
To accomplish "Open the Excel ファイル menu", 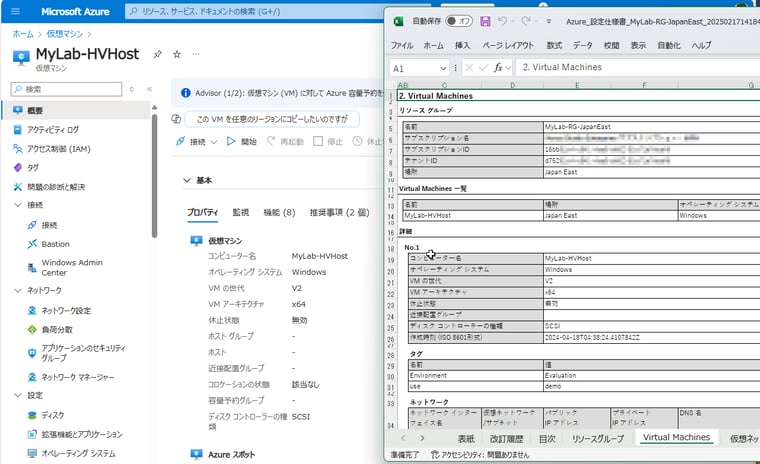I will click(x=402, y=46).
